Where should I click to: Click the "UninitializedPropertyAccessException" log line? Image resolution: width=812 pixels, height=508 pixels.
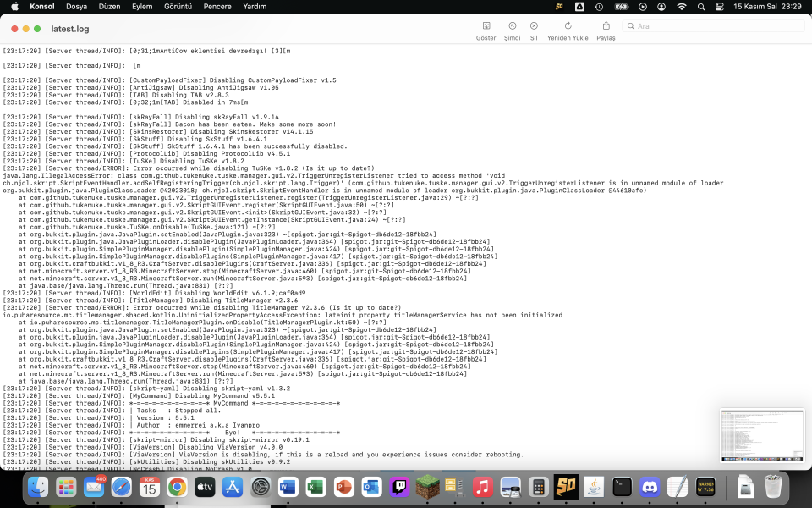point(283,315)
